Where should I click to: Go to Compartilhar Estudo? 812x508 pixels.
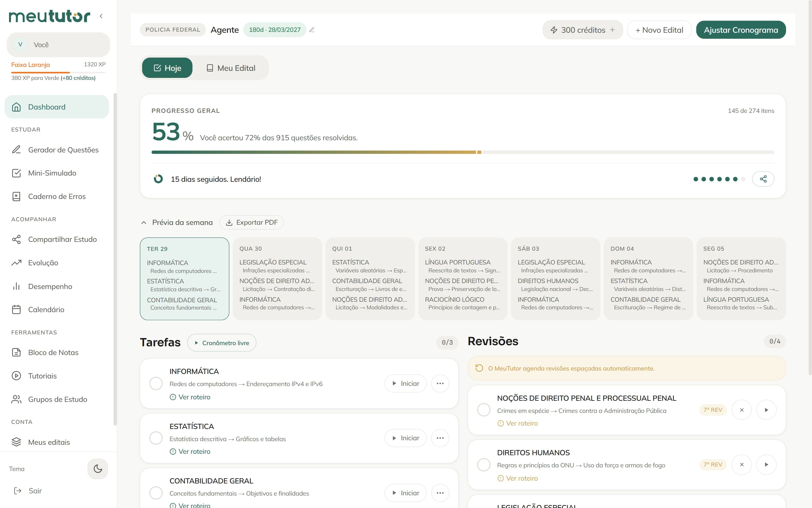pyautogui.click(x=57, y=239)
